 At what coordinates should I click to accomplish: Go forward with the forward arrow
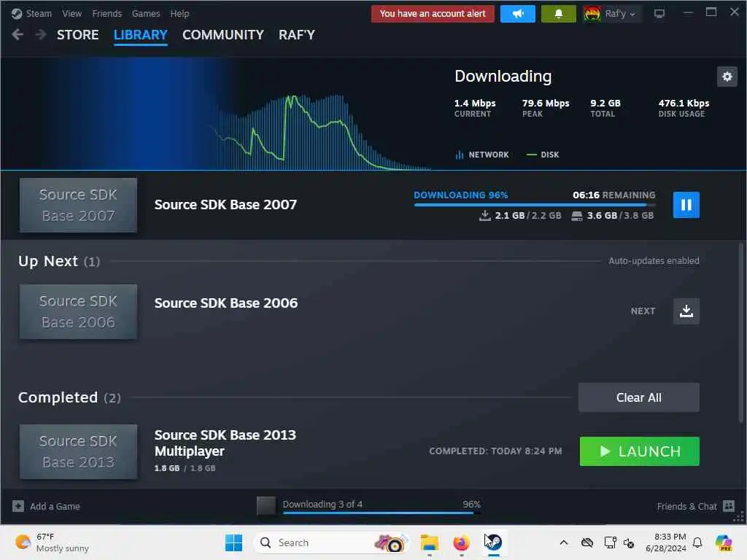click(41, 35)
